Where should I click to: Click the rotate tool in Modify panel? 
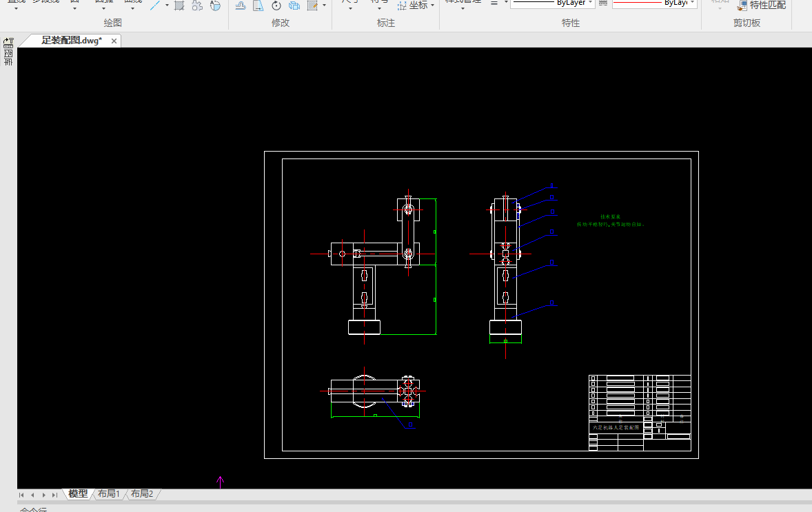[276, 6]
